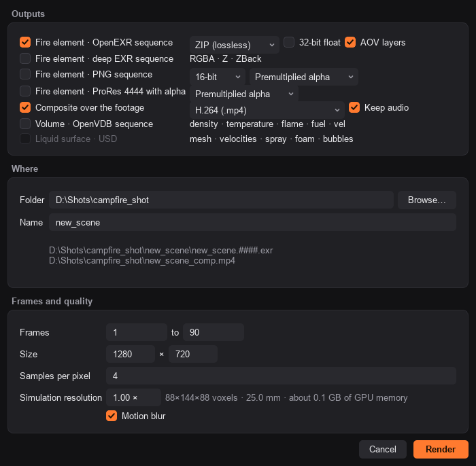Click the start frame field showing 1
The width and height of the screenshot is (476, 466).
tap(137, 332)
